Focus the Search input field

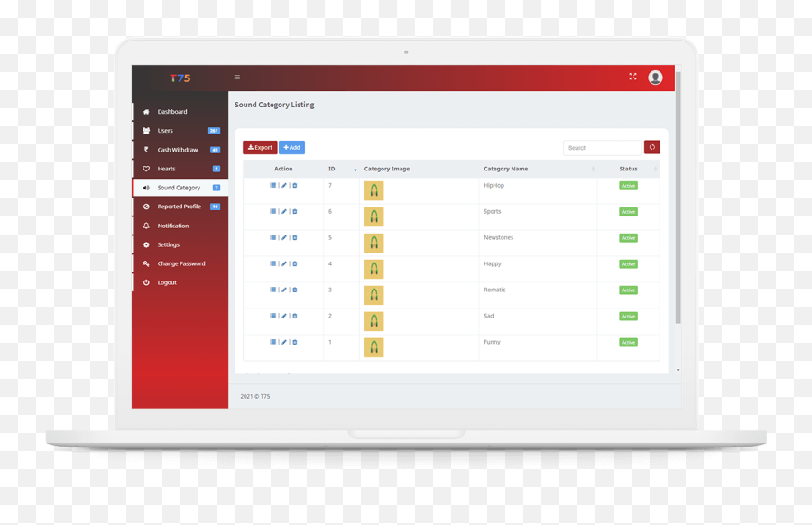click(x=603, y=148)
